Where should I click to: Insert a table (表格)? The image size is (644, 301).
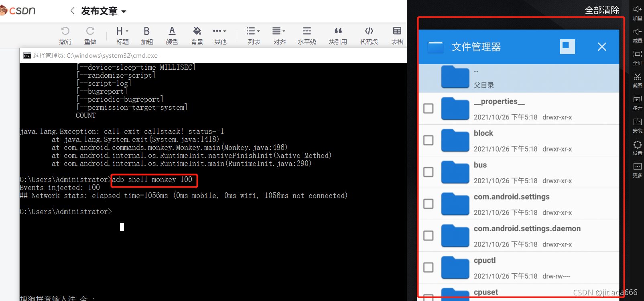[x=397, y=31]
